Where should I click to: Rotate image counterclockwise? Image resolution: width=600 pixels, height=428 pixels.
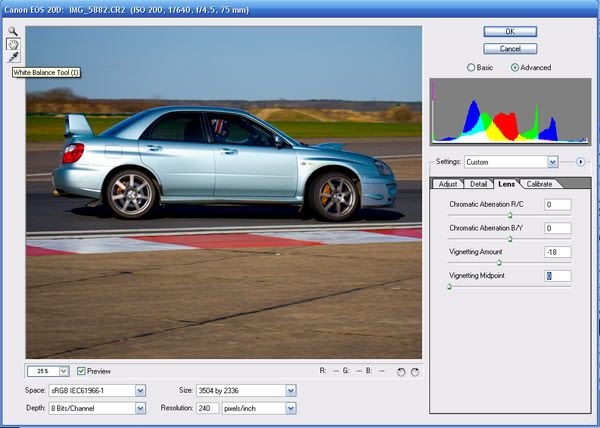[401, 371]
